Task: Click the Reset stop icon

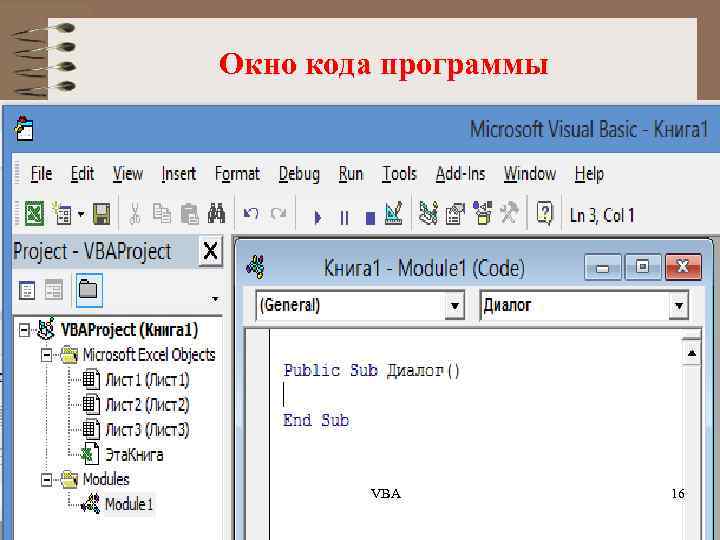Action: pos(370,217)
